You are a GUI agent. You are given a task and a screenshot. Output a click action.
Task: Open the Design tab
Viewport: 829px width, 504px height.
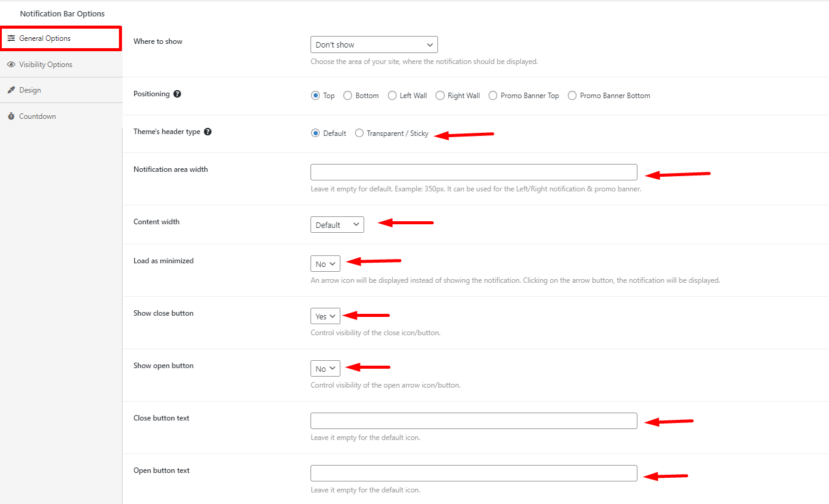[31, 90]
